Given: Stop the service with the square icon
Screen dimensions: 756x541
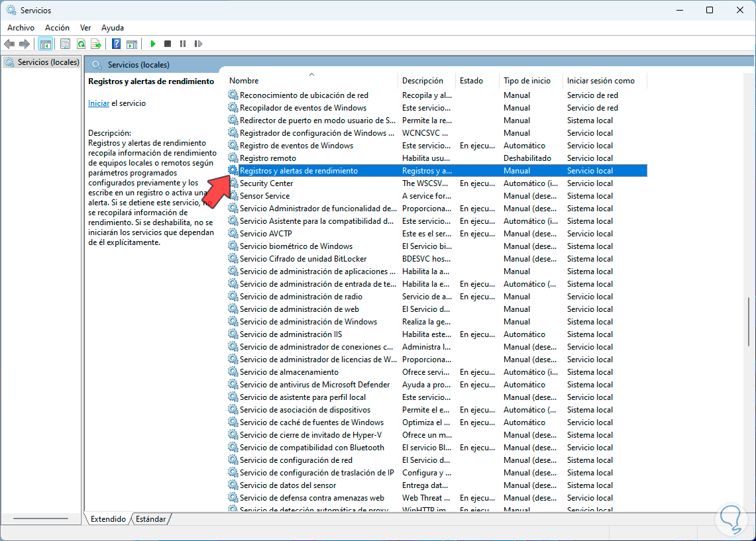Looking at the screenshot, I should [168, 44].
